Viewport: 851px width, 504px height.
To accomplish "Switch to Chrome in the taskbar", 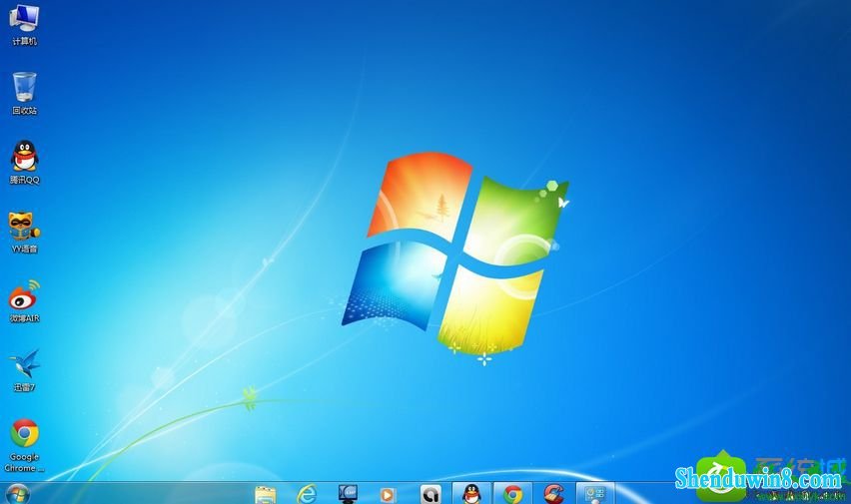I will click(512, 494).
